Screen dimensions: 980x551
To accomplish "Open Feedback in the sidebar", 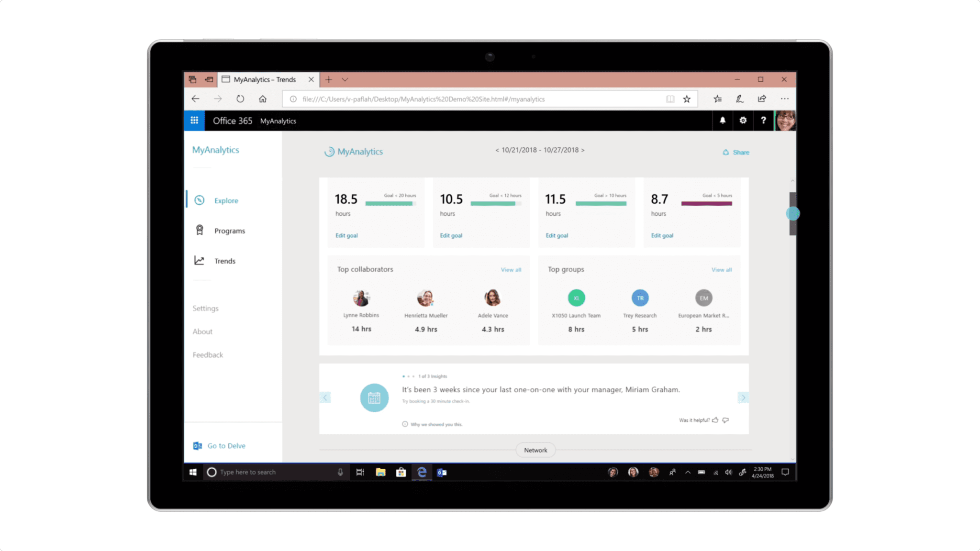I will (208, 355).
